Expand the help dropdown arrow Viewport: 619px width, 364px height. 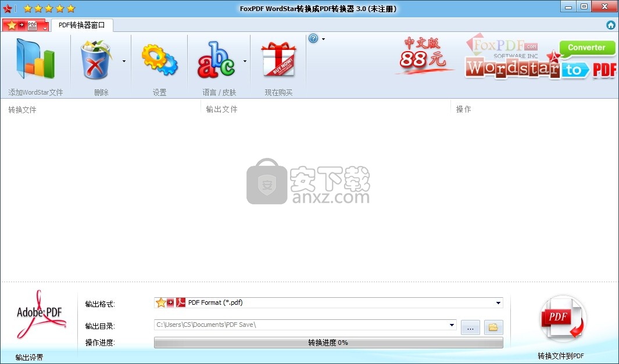[323, 39]
